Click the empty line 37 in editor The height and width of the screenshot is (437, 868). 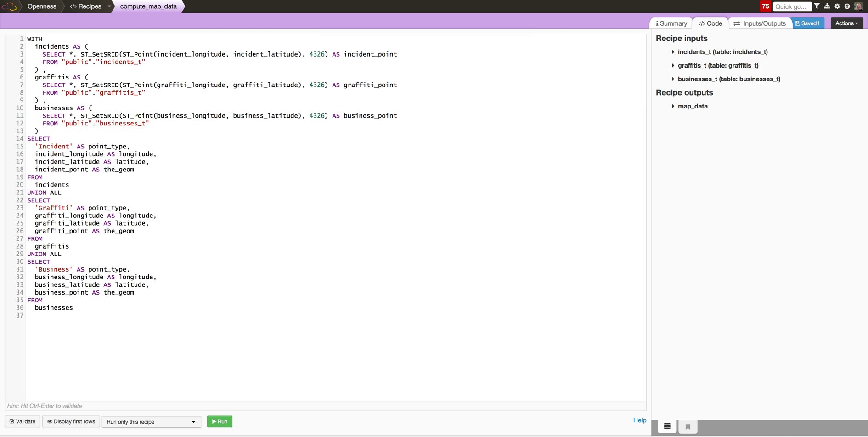pyautogui.click(x=335, y=316)
